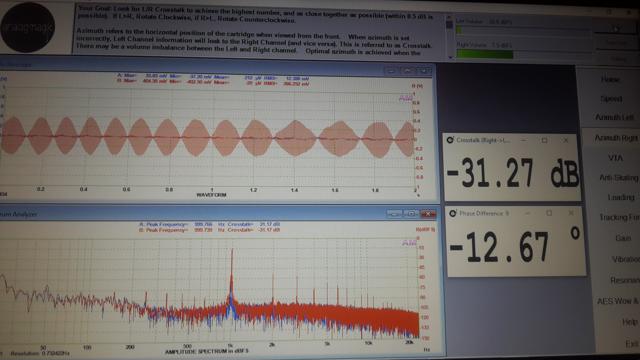Choose the Vibration test
The width and height of the screenshot is (640, 360).
pyautogui.click(x=626, y=259)
